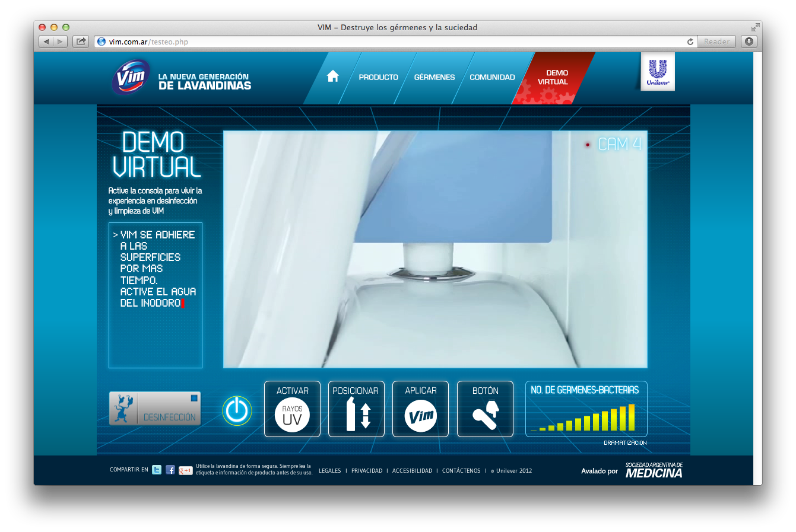Click the BOTÓN flush button
The image size is (796, 532).
coord(485,409)
